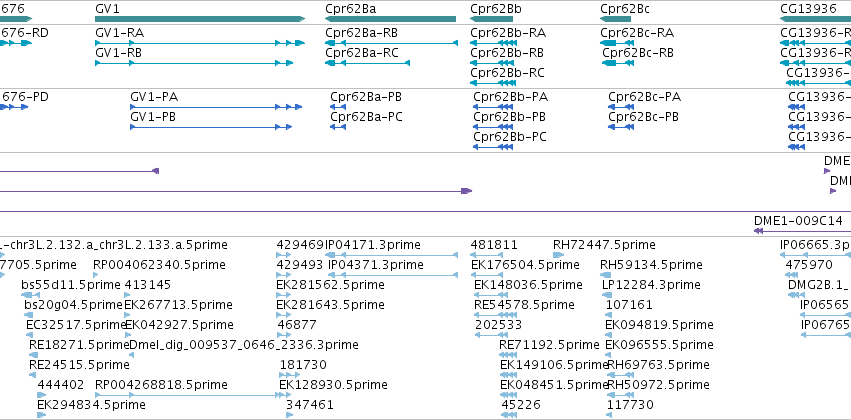This screenshot has height=420, width=851.
Task: Click the bs20g04.5prime EST label
Action: click(x=74, y=306)
